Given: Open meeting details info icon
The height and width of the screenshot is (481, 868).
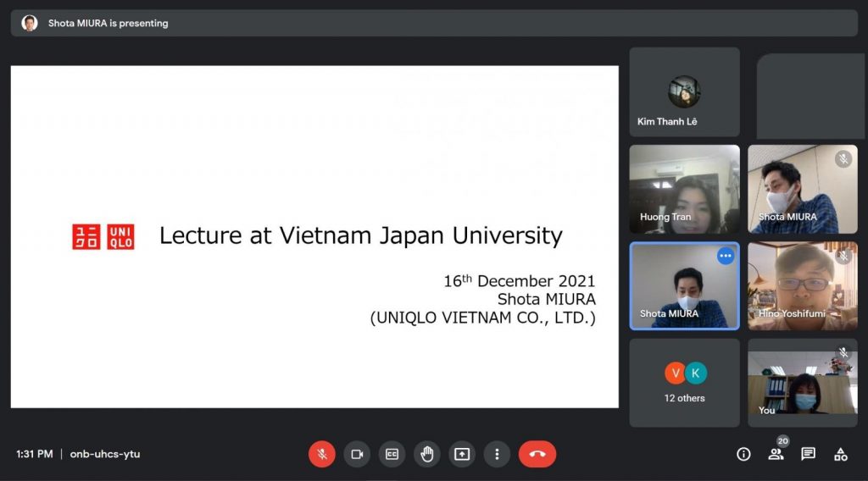Looking at the screenshot, I should [x=743, y=454].
